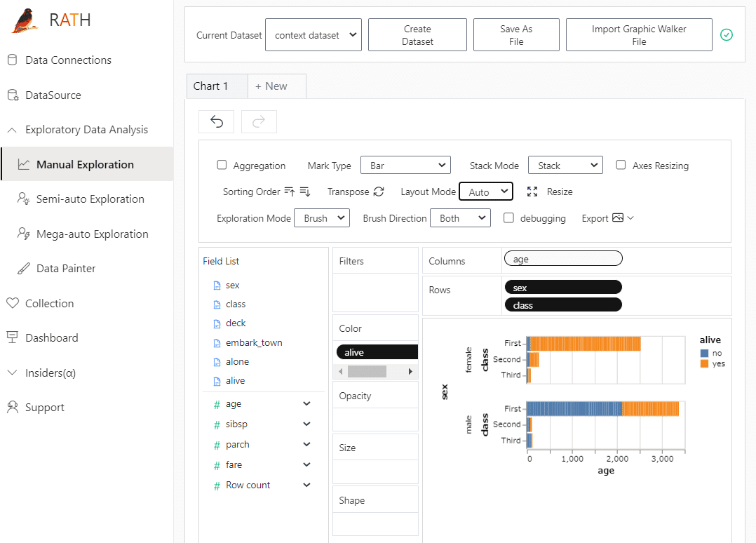Click the redo arrow button
Image resolution: width=756 pixels, height=543 pixels.
point(259,121)
